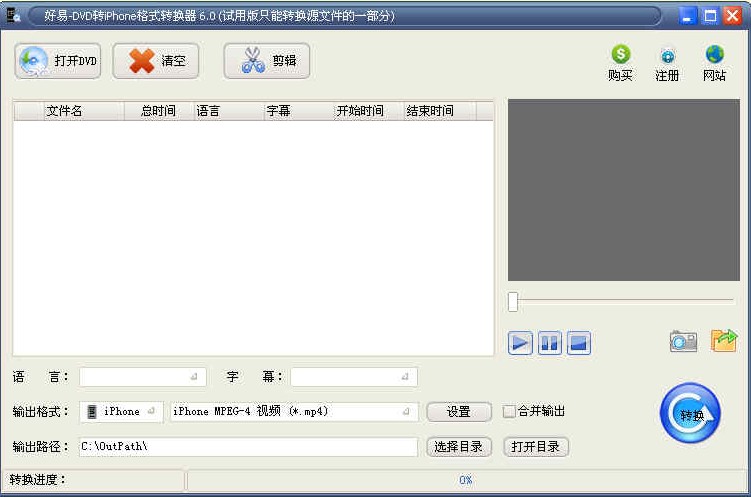Click the 0% conversion progress bar
This screenshot has height=497, width=751.
click(x=466, y=480)
